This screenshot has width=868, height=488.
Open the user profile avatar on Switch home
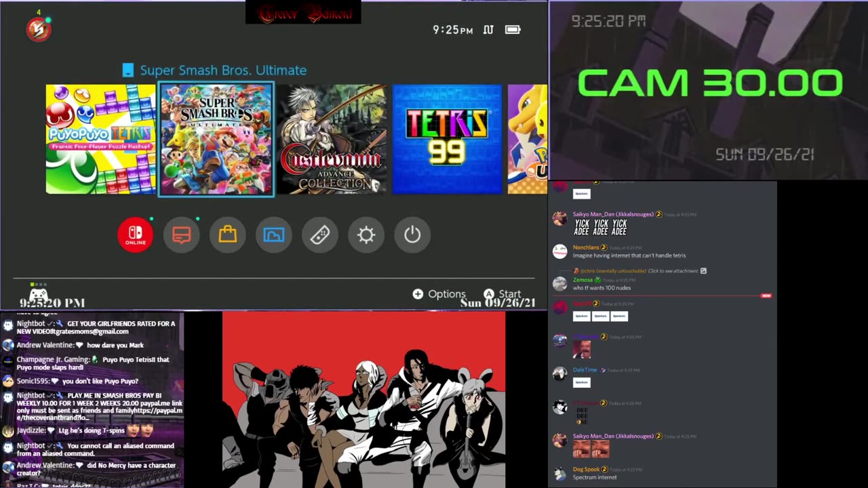pos(39,29)
